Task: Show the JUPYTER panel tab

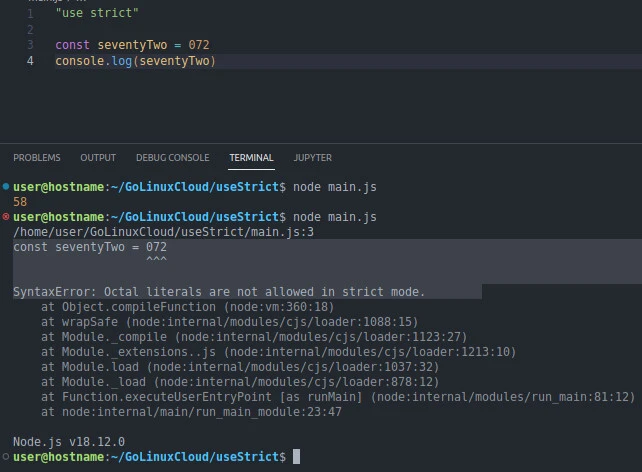Action: click(x=313, y=158)
